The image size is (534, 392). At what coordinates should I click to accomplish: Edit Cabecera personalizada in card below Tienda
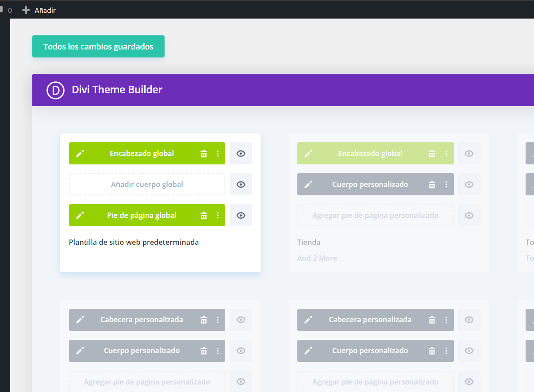(308, 320)
